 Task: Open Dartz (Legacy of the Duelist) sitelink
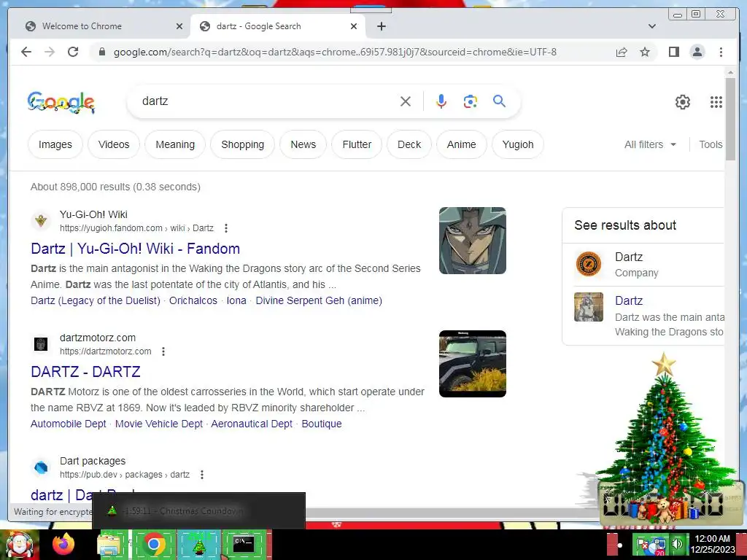[x=96, y=300]
